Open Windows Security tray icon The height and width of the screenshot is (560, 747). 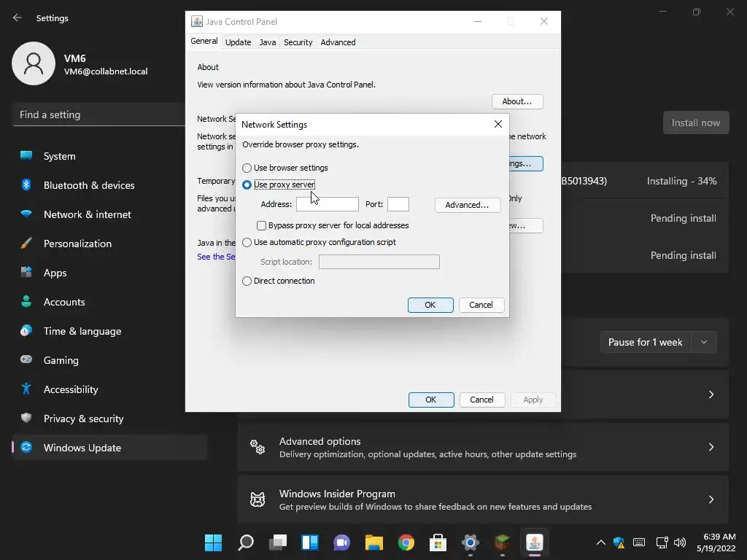(x=619, y=542)
